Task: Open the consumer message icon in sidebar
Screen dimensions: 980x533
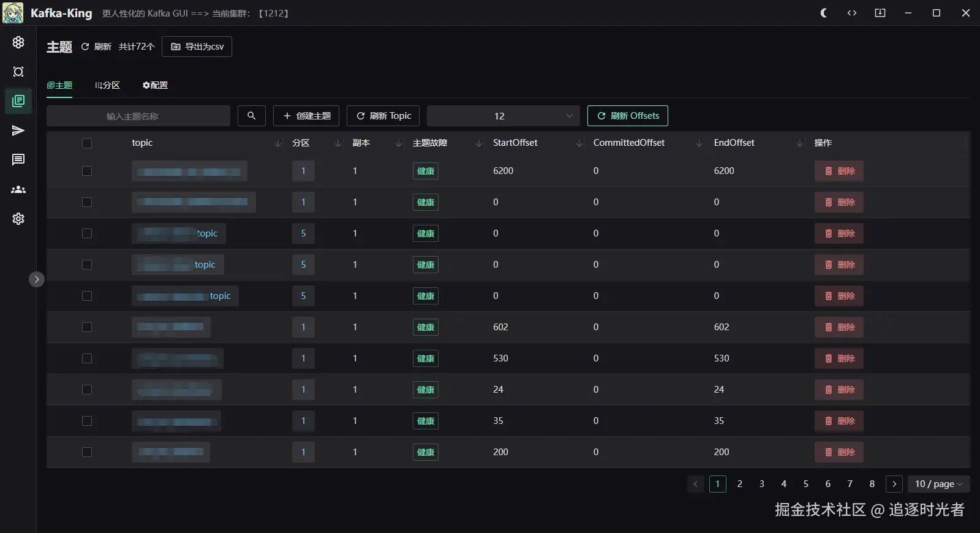Action: point(18,160)
